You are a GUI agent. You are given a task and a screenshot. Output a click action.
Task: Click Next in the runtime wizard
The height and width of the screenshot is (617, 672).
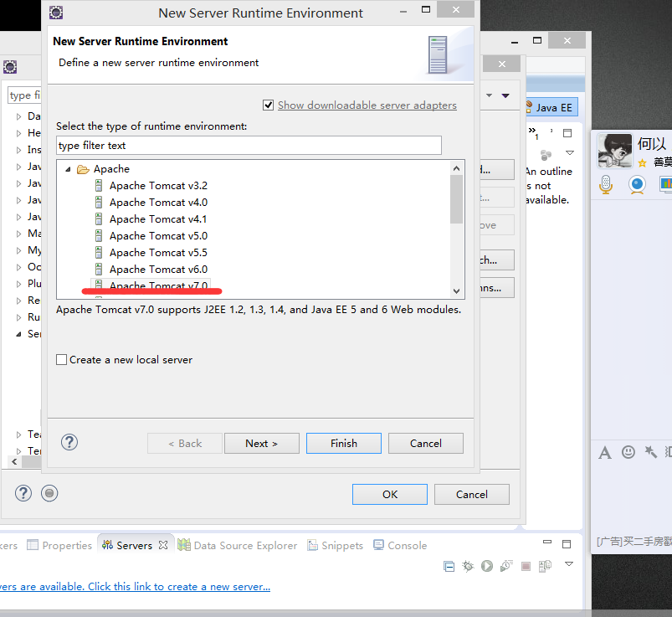[x=261, y=443]
